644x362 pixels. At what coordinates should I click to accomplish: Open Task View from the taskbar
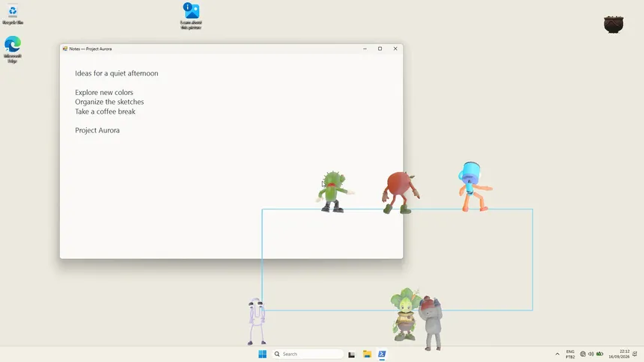click(351, 355)
